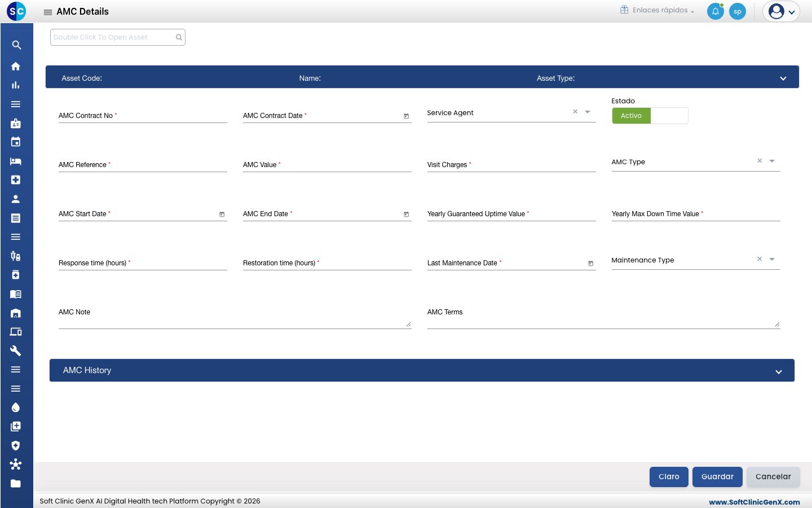
Task: Clear the Service Agent selection
Action: 575,112
